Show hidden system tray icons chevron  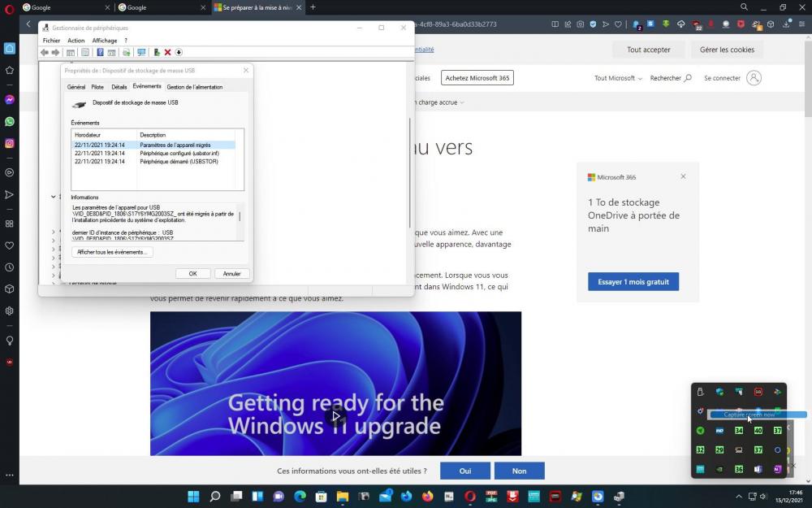[740, 496]
